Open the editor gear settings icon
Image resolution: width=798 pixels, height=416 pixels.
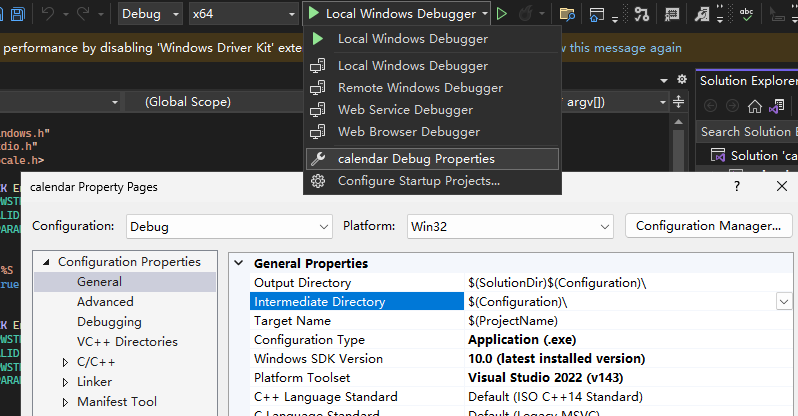pyautogui.click(x=682, y=79)
